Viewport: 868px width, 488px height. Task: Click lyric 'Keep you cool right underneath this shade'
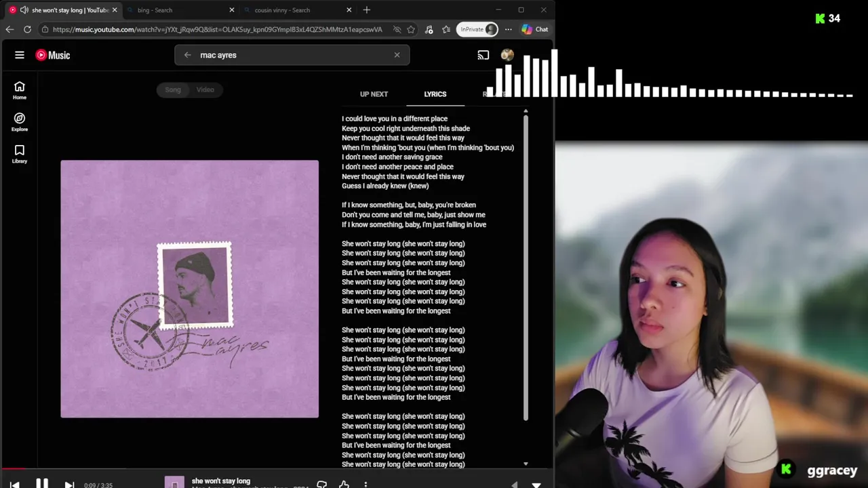[x=406, y=128]
